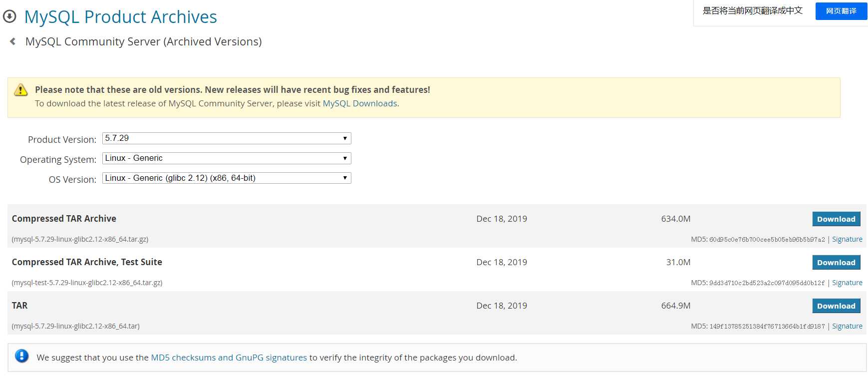Open the Product Version dropdown
Screen dimensions: 868x377
(x=227, y=138)
